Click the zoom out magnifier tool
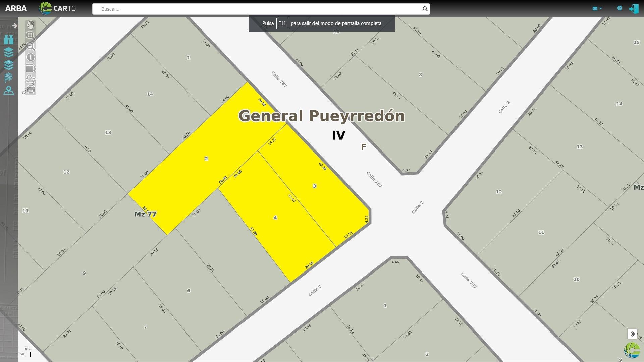Screen dimensions: 644x362 click(x=31, y=46)
